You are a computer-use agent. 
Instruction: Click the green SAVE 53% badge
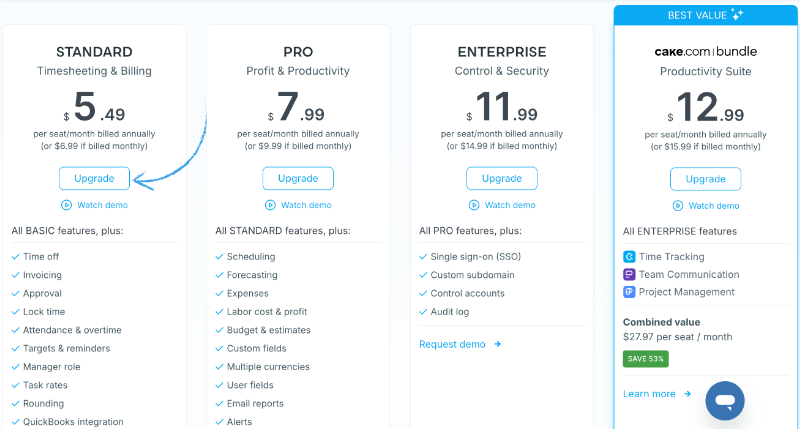pos(645,359)
